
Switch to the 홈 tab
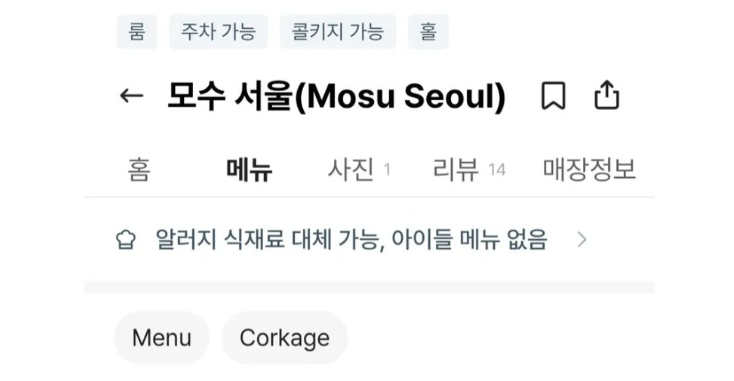(139, 169)
